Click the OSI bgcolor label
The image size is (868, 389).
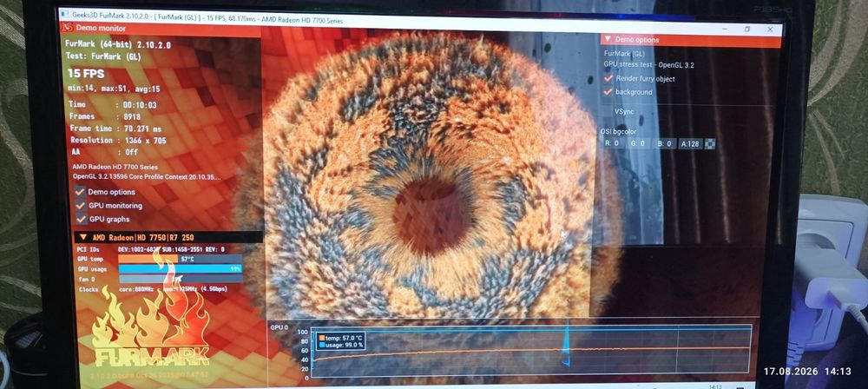[618, 132]
